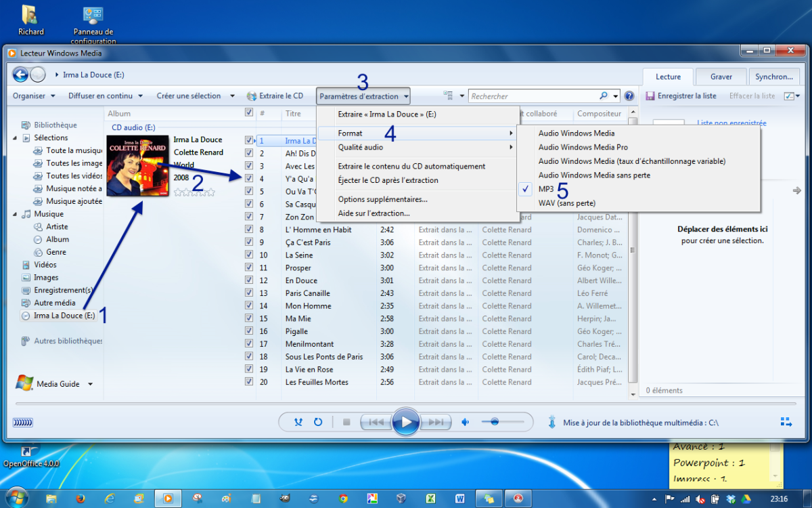Image resolution: width=812 pixels, height=508 pixels.
Task: Rate the album using the star rating
Action: click(194, 192)
